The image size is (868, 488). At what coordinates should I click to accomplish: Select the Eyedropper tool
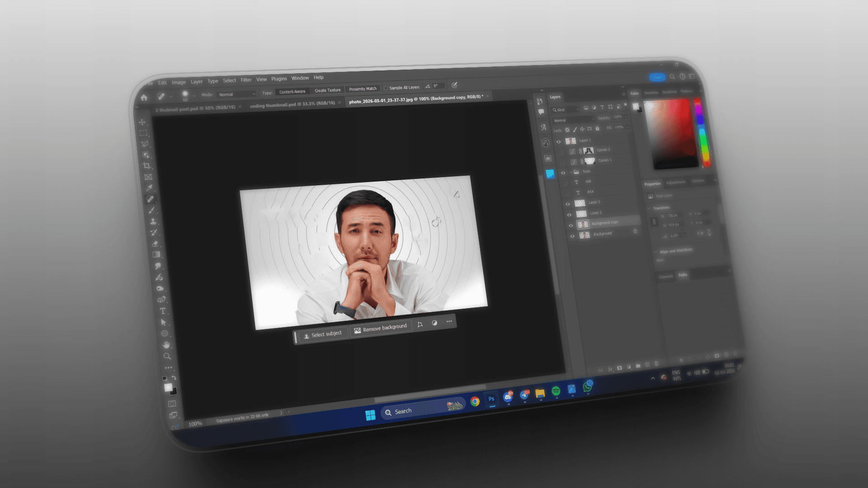(x=149, y=188)
